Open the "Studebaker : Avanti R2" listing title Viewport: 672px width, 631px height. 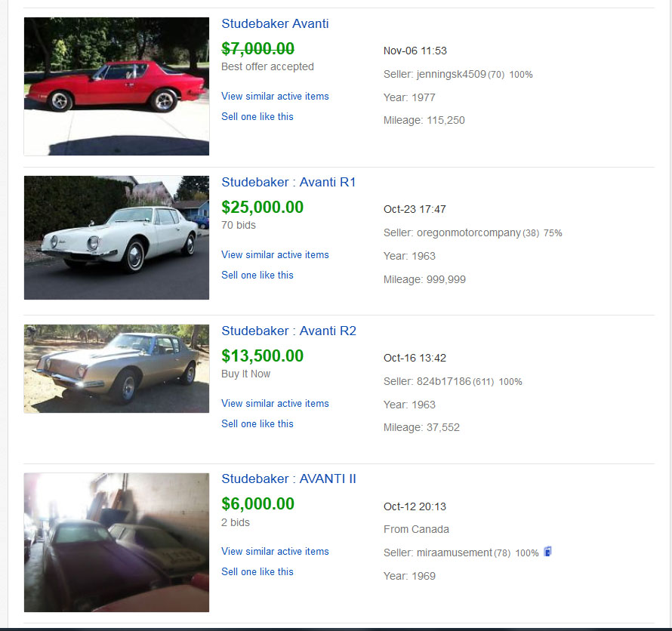pyautogui.click(x=288, y=331)
